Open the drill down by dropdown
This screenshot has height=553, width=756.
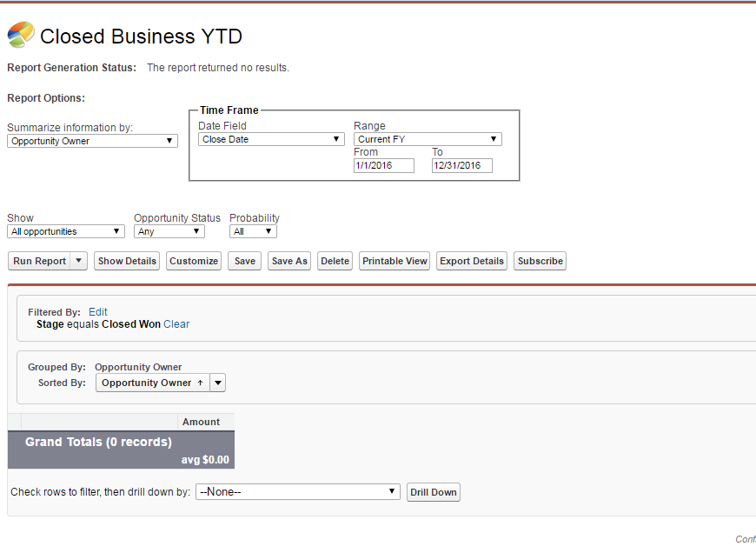click(298, 492)
